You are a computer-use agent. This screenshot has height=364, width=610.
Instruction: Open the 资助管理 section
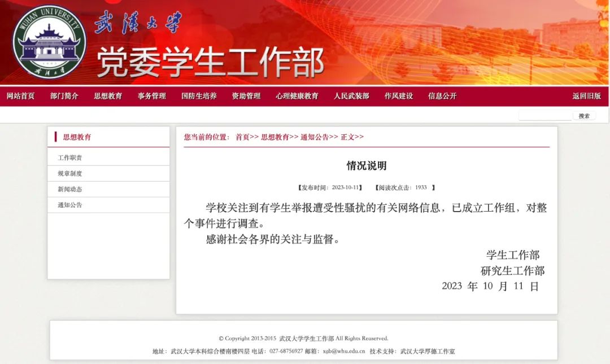246,96
